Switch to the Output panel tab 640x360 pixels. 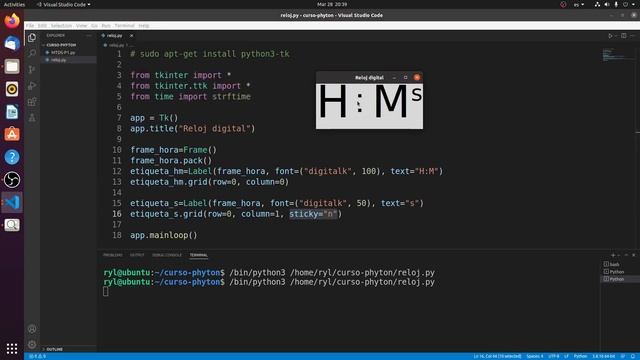137,255
